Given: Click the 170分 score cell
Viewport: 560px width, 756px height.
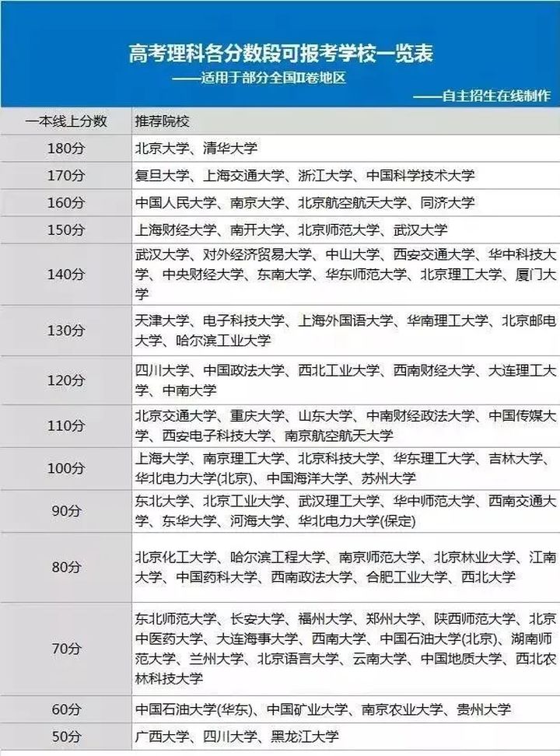Looking at the screenshot, I should (x=65, y=175).
